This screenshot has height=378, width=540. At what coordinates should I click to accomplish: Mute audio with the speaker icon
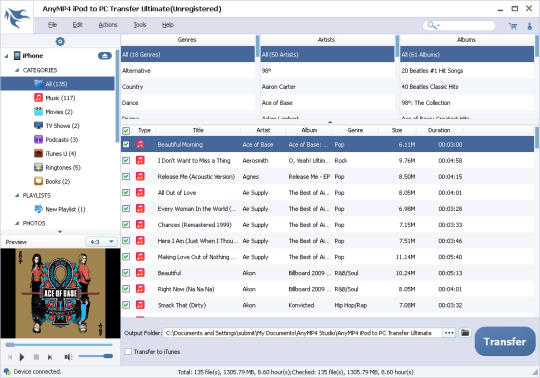(68, 357)
